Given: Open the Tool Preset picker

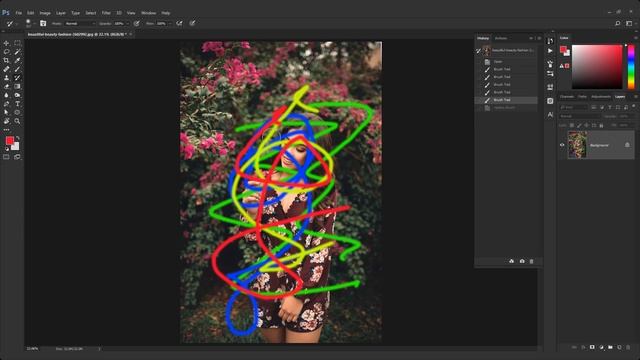Looking at the screenshot, I should 11,24.
